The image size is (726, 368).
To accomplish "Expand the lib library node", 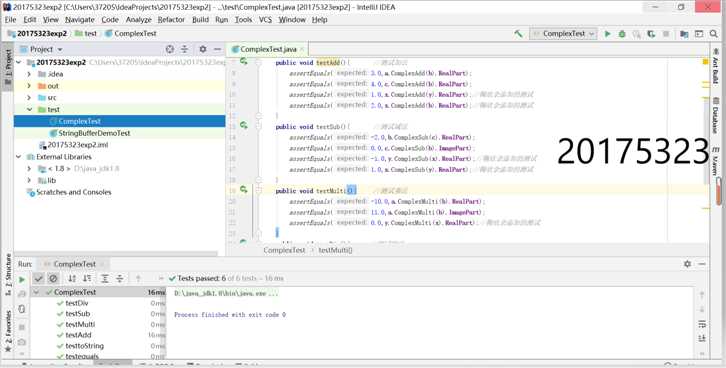I will 29,181.
